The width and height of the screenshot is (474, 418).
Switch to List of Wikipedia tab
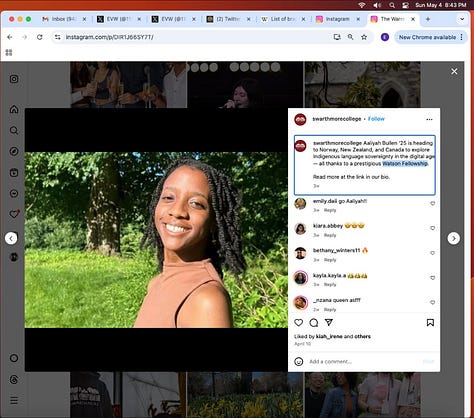283,19
